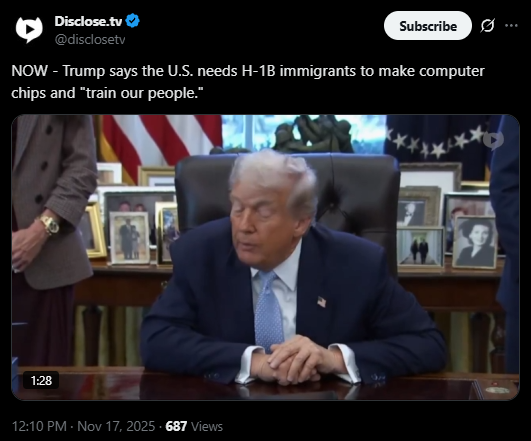Image resolution: width=531 pixels, height=441 pixels.
Task: Click the blue verified checkmark badge
Action: click(x=132, y=21)
